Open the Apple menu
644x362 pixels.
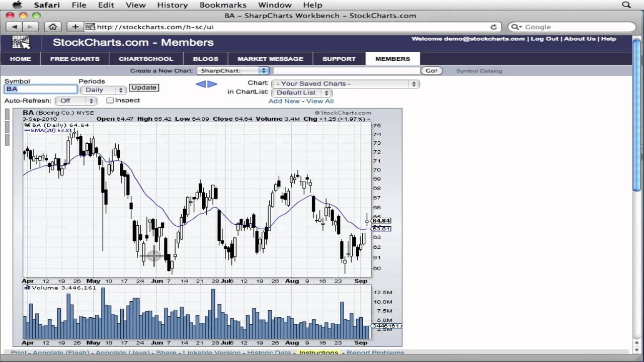coord(17,5)
